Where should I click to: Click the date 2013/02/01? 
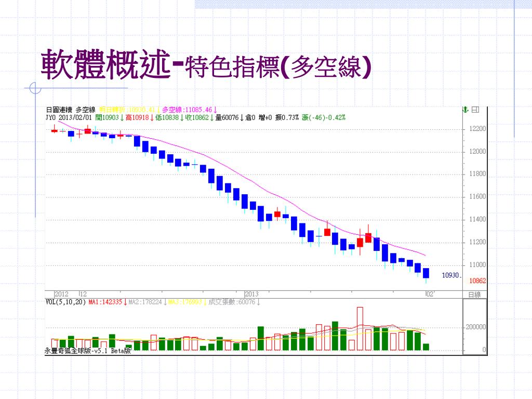[75, 118]
